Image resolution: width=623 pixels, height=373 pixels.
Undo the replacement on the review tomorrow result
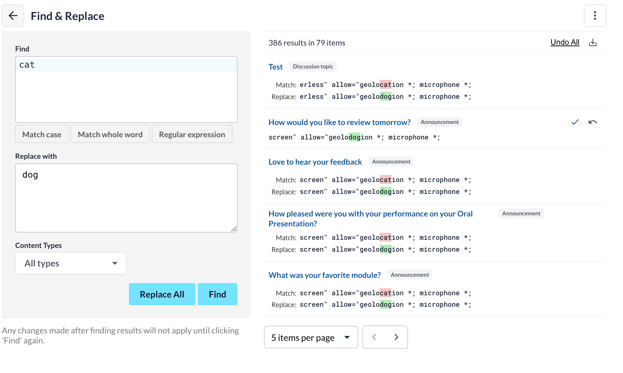click(592, 122)
